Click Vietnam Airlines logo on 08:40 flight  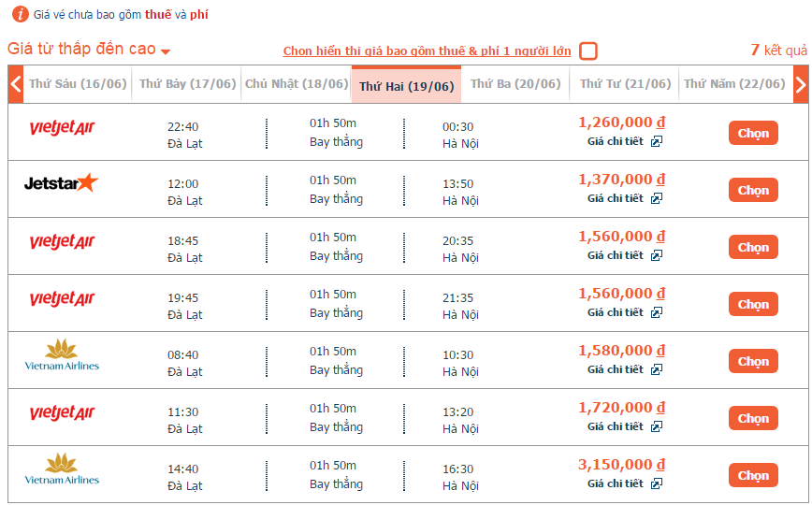pyautogui.click(x=62, y=354)
